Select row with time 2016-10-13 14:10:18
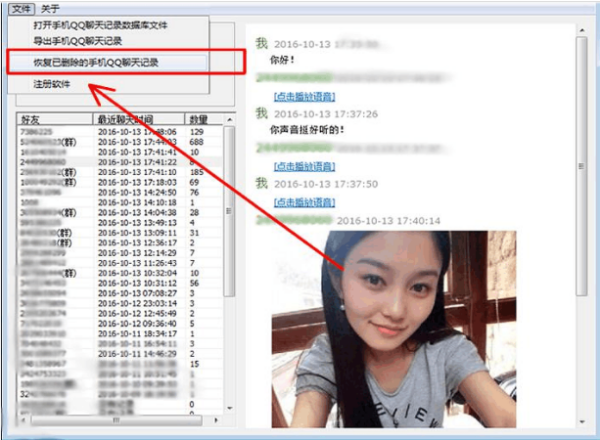The image size is (600, 440). pos(119,202)
